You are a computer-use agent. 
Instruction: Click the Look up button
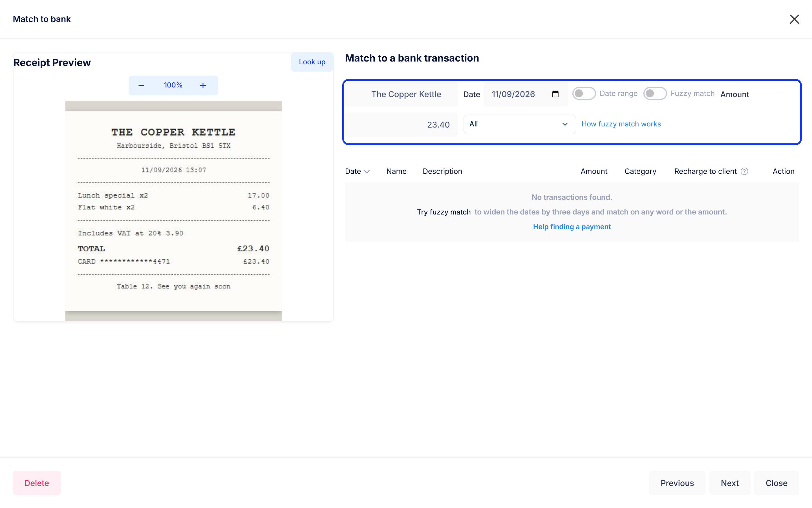(312, 62)
